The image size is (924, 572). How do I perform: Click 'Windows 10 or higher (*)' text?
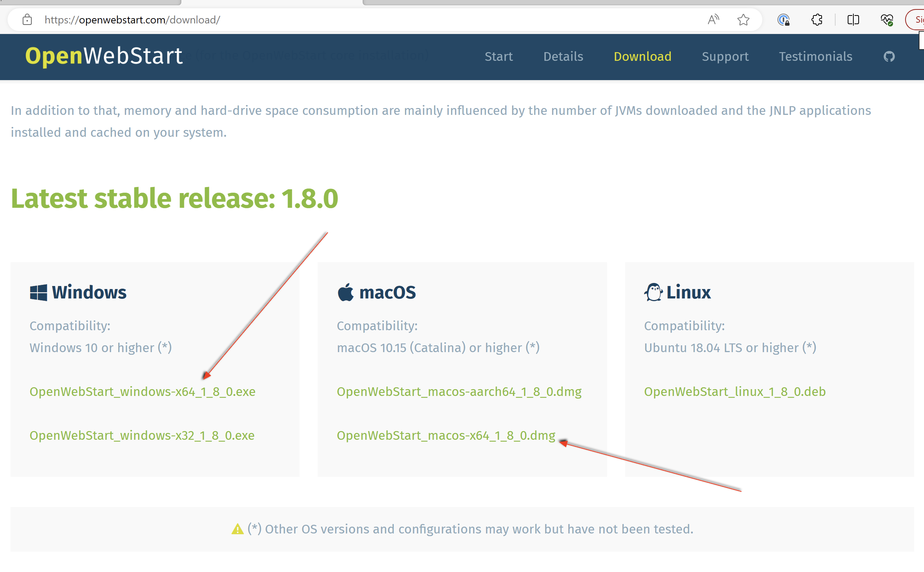pyautogui.click(x=100, y=348)
